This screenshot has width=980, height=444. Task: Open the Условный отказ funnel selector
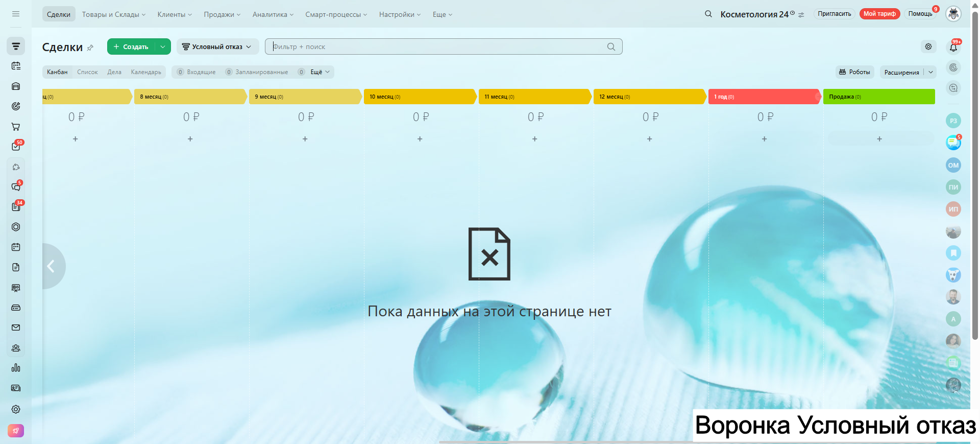point(217,46)
